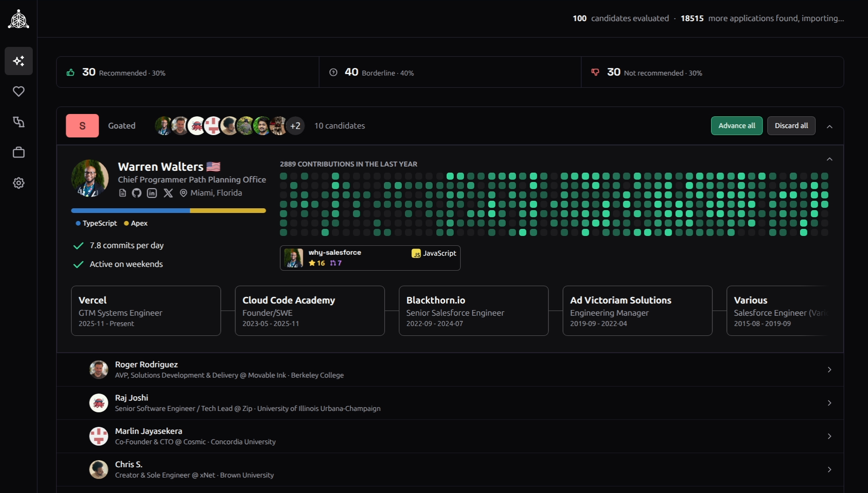Click '2889 contributions in the last year' heading
The height and width of the screenshot is (493, 868).
tap(349, 164)
